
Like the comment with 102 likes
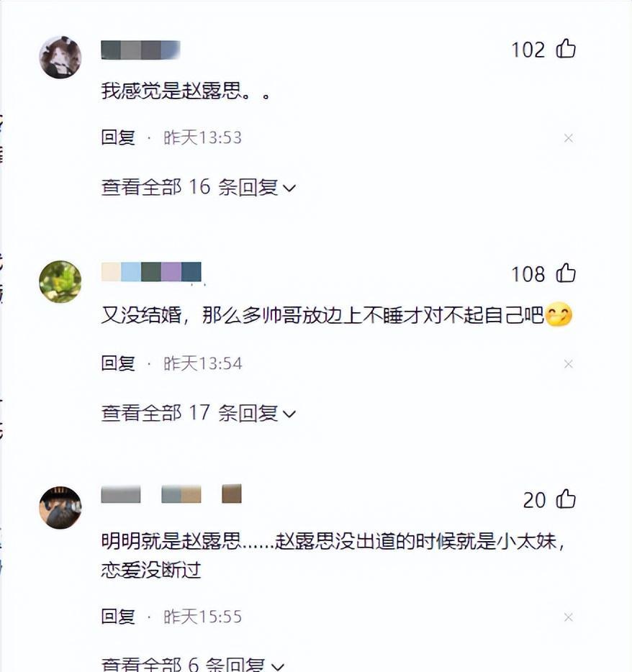(x=566, y=48)
